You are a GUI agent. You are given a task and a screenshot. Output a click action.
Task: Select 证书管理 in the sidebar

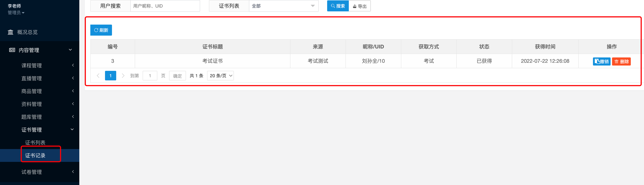[32, 130]
